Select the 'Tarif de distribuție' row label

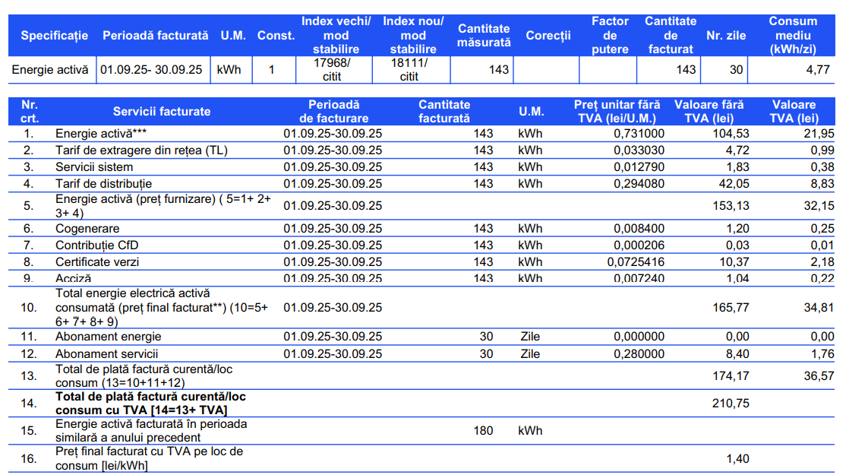point(103,184)
